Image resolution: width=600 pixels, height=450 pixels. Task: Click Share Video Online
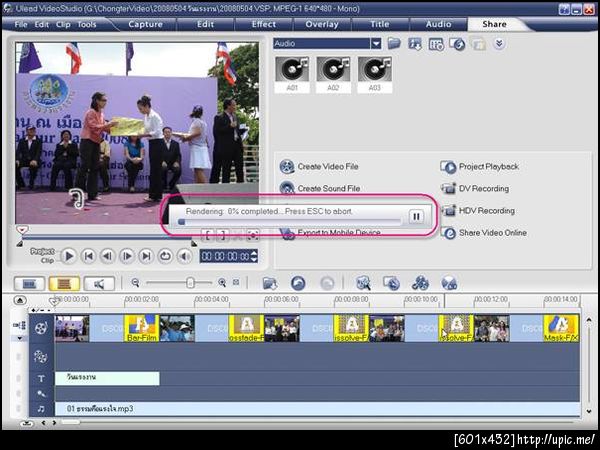(x=484, y=233)
